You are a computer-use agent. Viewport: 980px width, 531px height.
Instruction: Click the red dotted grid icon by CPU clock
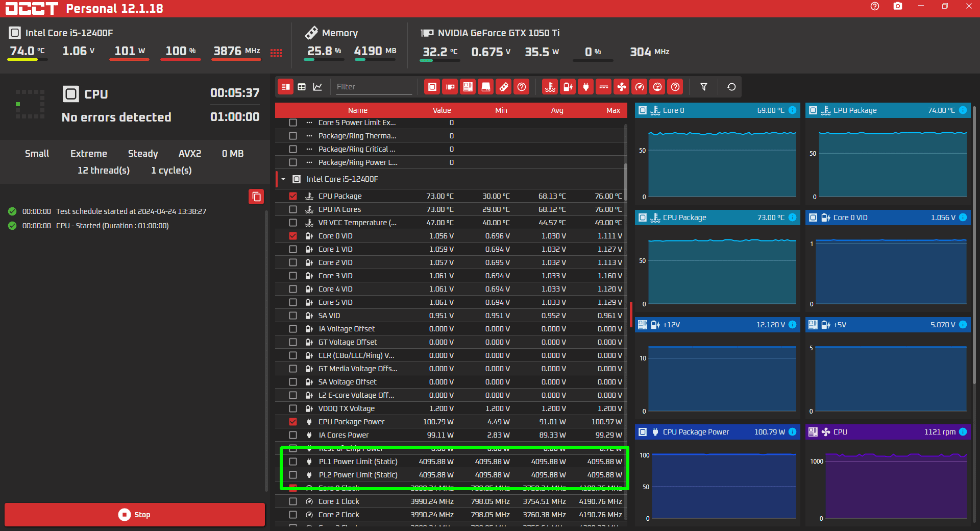[x=276, y=53]
